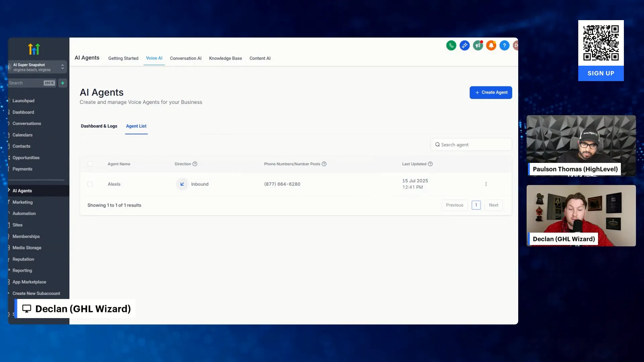
Task: Open Opportunities in the sidebar
Action: pyautogui.click(x=26, y=158)
